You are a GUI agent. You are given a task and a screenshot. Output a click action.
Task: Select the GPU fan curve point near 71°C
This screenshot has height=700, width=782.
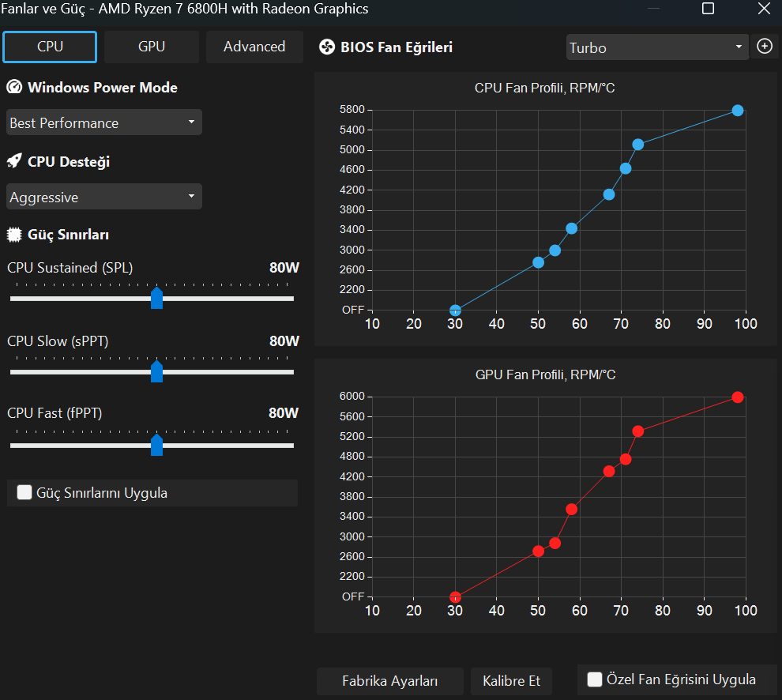[626, 459]
